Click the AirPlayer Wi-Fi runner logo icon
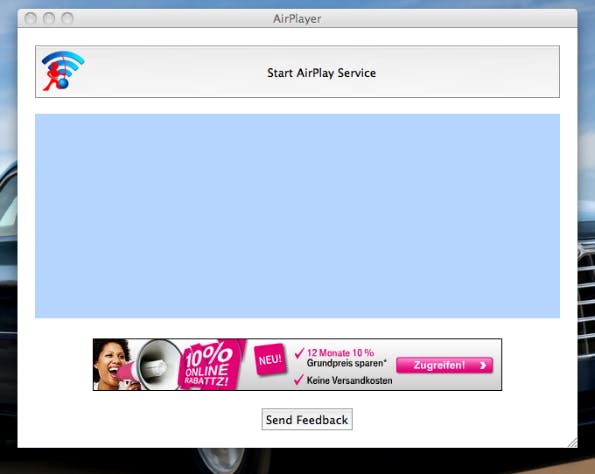Viewport: 595px width, 474px height. (x=63, y=71)
